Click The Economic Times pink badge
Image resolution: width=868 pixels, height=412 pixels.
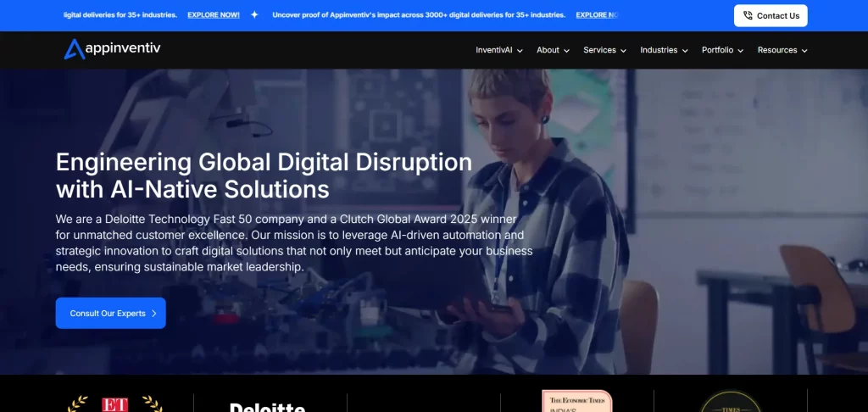tap(576, 402)
